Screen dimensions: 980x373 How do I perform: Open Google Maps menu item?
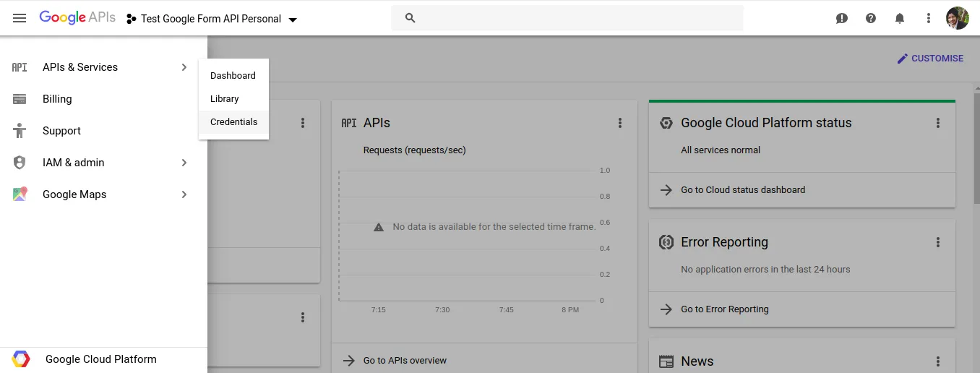74,194
